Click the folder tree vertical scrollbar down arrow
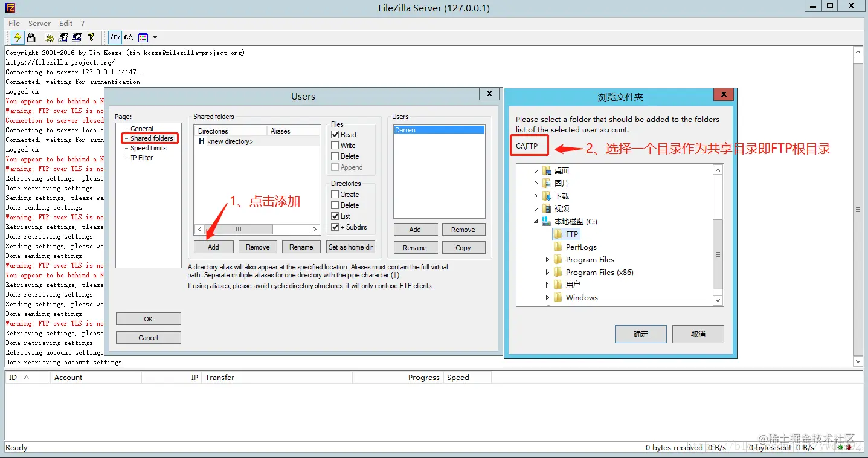Screen dimensions: 868x458 [x=718, y=300]
